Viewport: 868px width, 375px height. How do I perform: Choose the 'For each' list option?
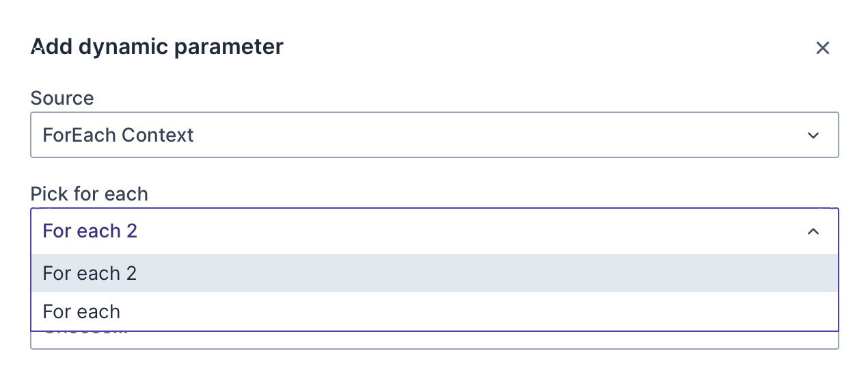pyautogui.click(x=434, y=312)
